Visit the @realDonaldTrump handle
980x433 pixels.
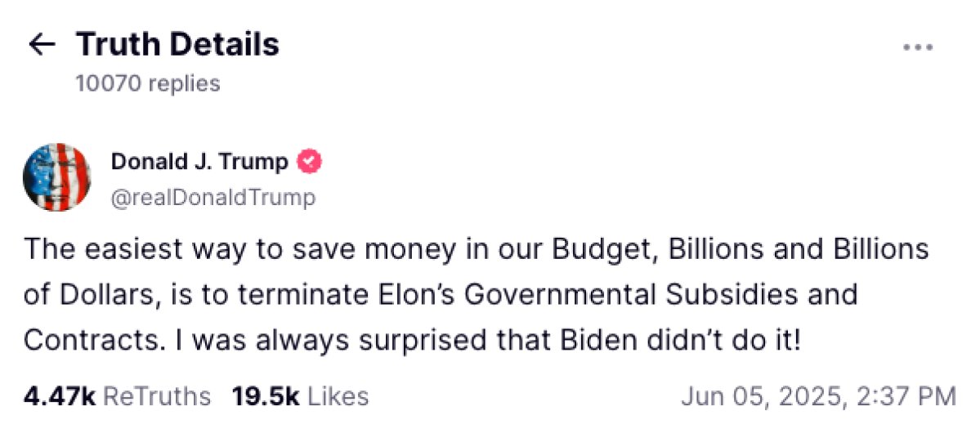coord(213,198)
